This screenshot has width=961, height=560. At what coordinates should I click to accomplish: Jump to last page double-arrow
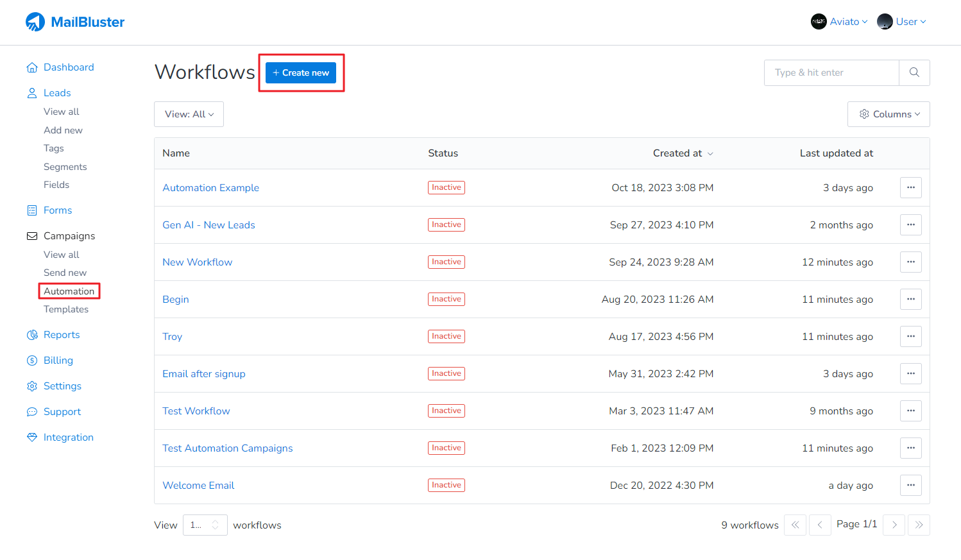(x=919, y=525)
